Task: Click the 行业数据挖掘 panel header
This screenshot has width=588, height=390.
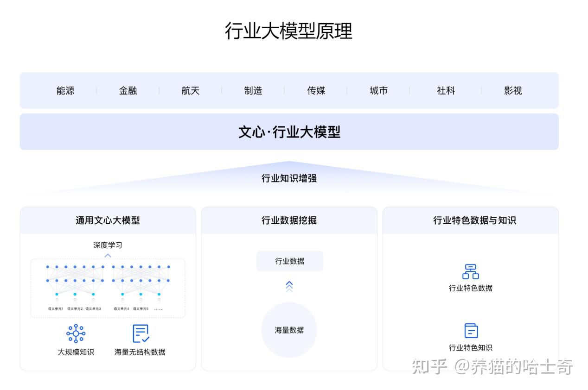Action: (289, 220)
